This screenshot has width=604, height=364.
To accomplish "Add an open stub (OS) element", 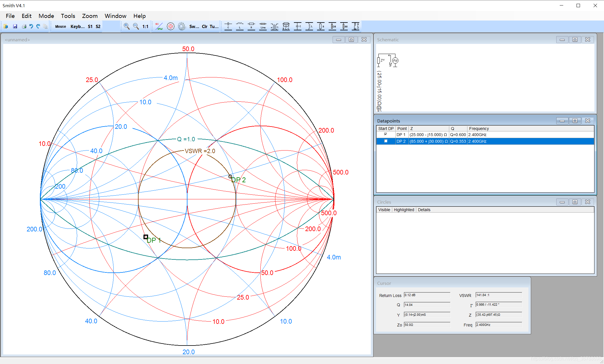I will pyautogui.click(x=333, y=26).
